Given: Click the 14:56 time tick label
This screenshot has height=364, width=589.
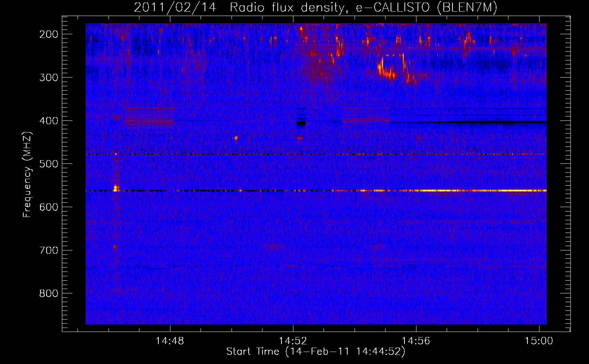Looking at the screenshot, I should tap(416, 341).
